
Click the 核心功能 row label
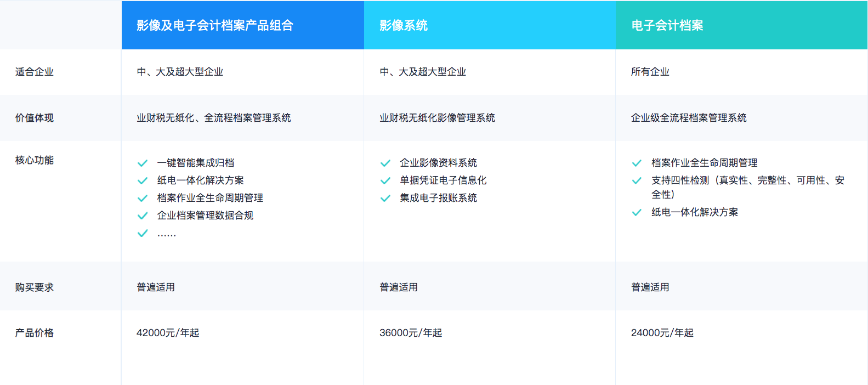pos(35,160)
